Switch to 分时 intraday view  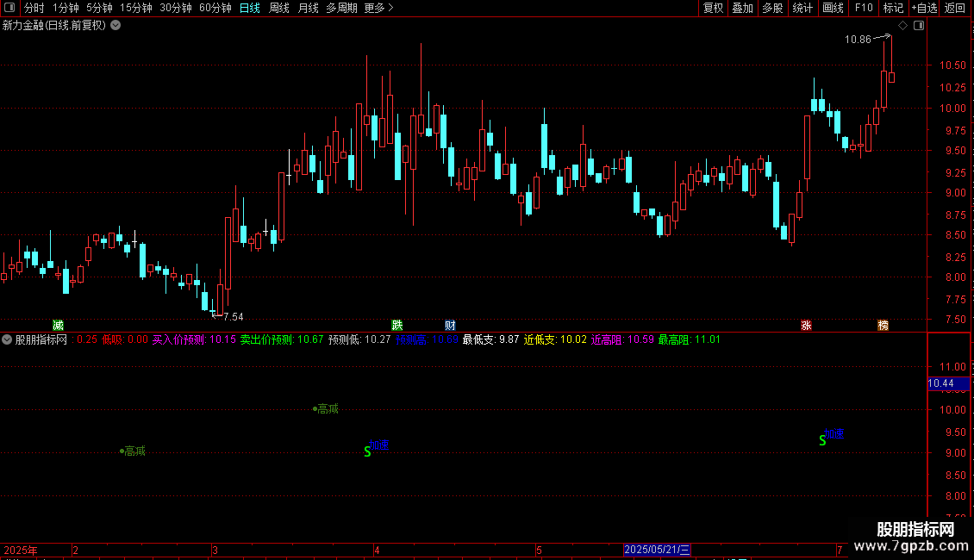coord(34,8)
